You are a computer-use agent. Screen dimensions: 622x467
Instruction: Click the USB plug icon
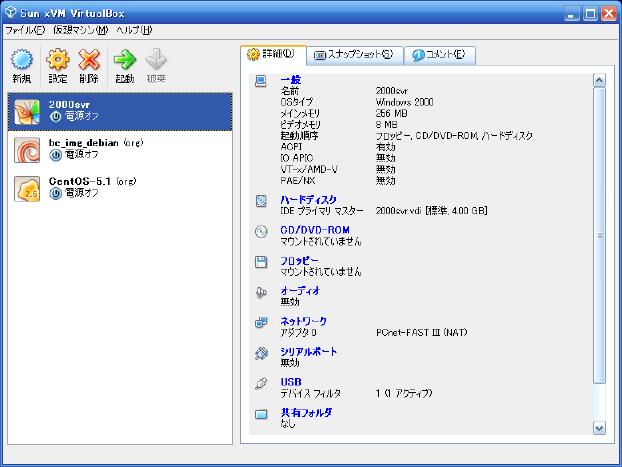261,383
